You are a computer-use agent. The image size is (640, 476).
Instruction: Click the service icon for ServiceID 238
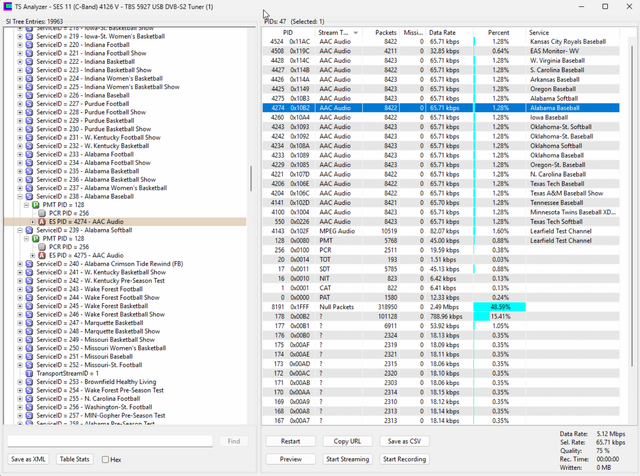[29, 196]
